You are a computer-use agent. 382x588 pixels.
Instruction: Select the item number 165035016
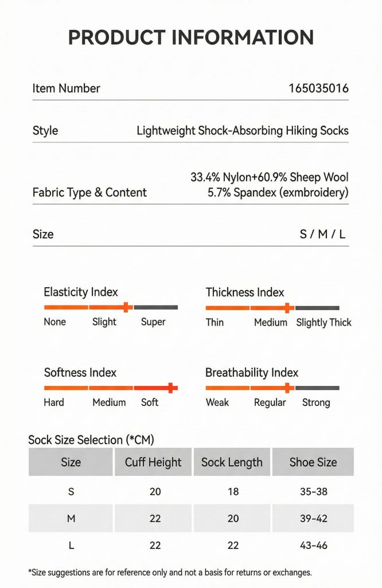(318, 88)
